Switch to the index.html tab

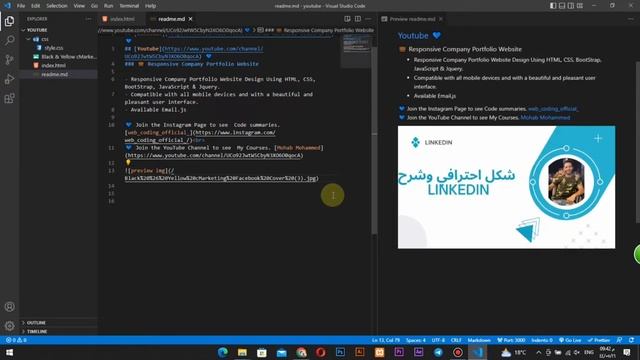pyautogui.click(x=122, y=19)
